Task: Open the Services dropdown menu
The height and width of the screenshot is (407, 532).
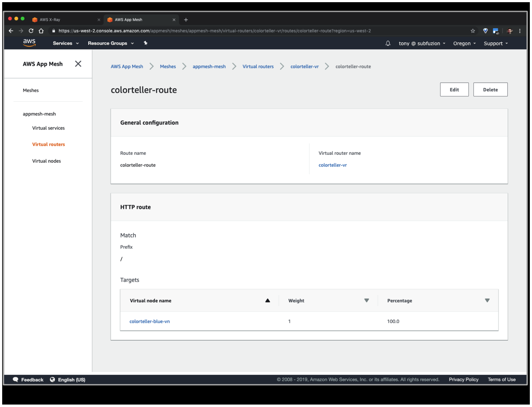Action: click(66, 43)
